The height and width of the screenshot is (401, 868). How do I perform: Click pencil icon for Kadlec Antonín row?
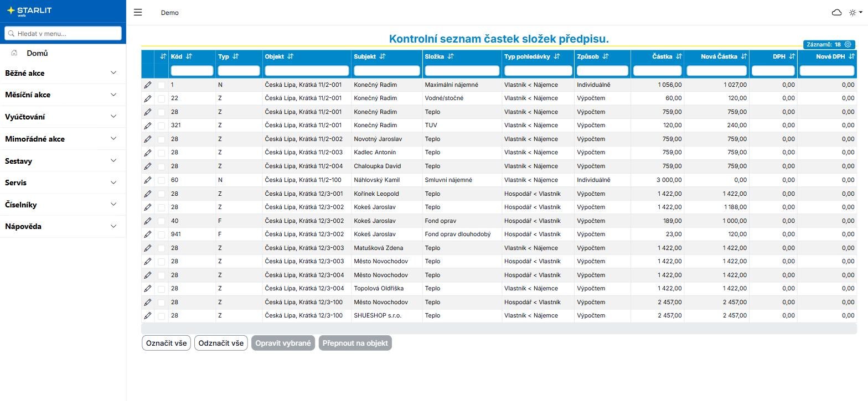(147, 153)
